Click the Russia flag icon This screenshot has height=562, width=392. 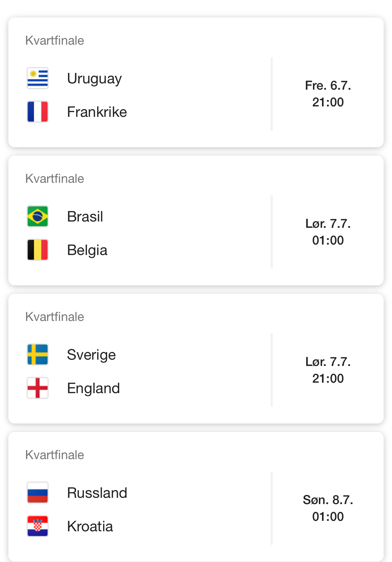(x=38, y=493)
